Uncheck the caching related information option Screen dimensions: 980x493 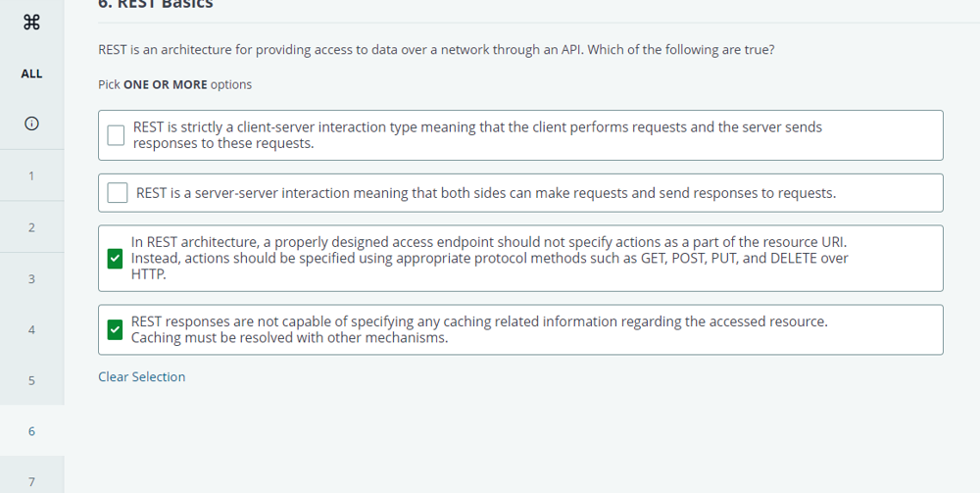point(115,329)
